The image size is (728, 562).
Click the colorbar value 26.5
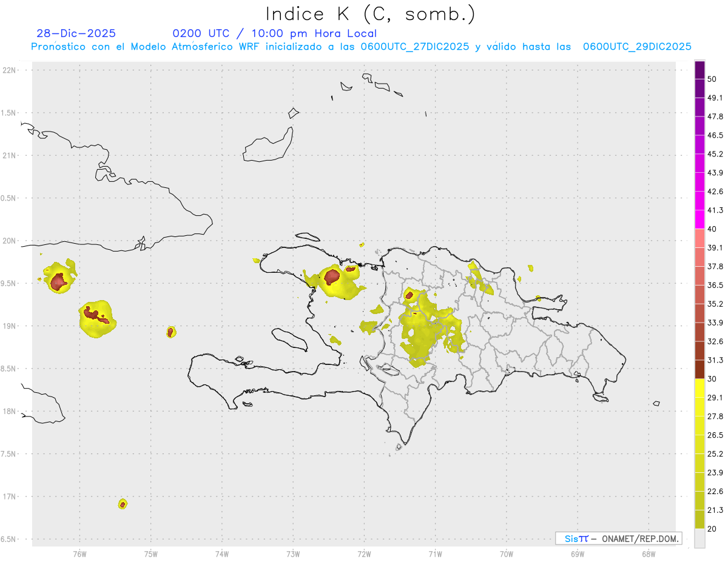pyautogui.click(x=715, y=435)
